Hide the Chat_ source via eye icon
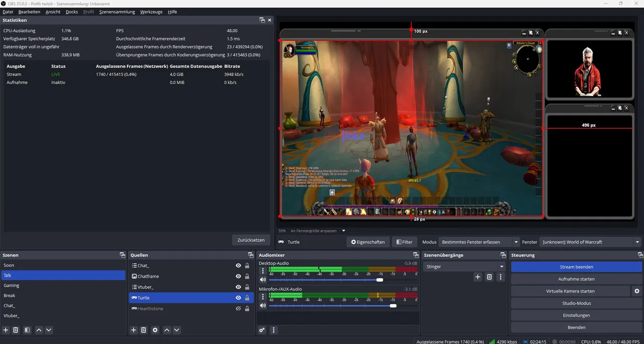Image resolution: width=644 pixels, height=344 pixels. 238,265
